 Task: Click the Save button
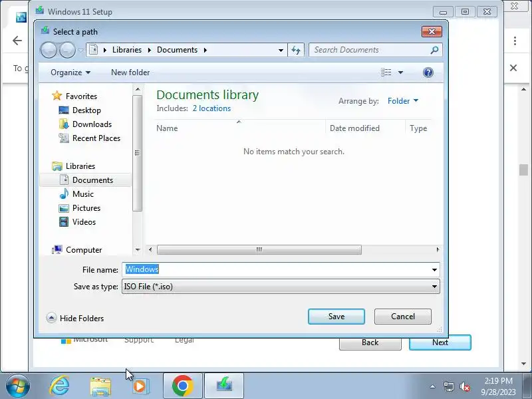point(336,317)
